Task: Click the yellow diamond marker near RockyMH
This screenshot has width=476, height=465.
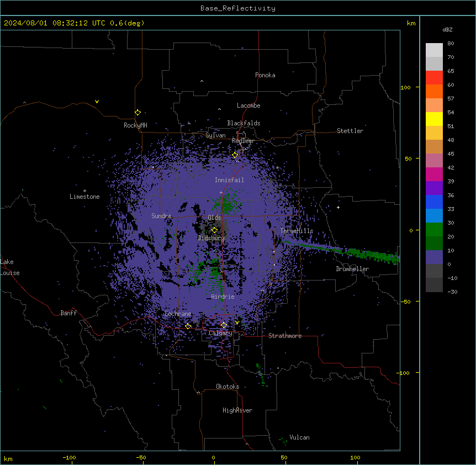Action: [138, 113]
